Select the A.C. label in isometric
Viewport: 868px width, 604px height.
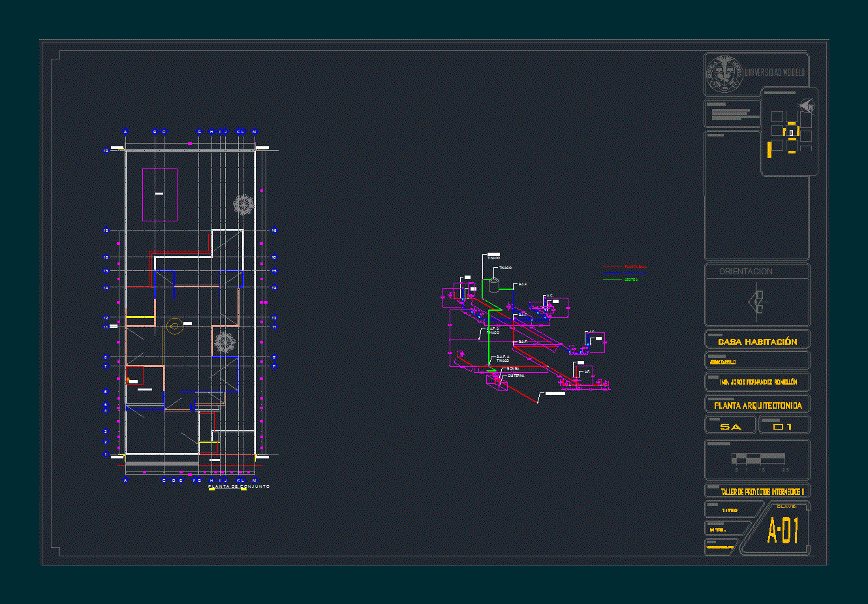tap(550, 296)
